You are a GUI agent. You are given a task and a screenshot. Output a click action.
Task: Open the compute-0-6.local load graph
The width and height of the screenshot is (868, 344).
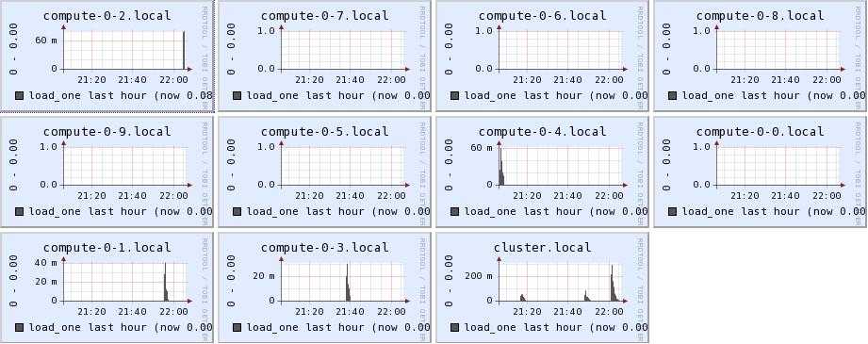(x=542, y=56)
